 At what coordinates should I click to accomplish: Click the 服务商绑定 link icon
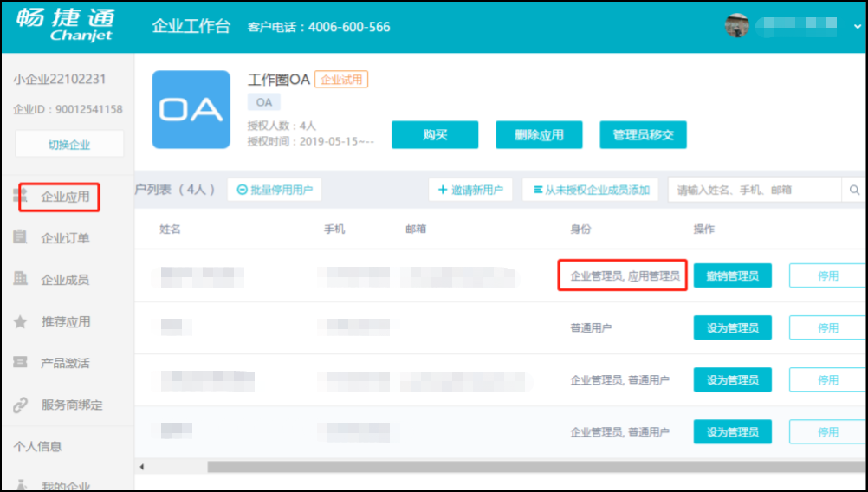pyautogui.click(x=20, y=405)
